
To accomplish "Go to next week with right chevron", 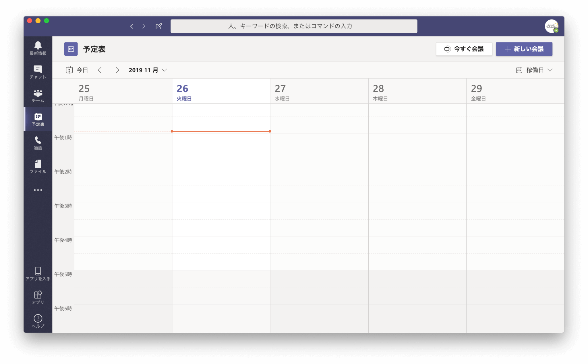I will 117,70.
